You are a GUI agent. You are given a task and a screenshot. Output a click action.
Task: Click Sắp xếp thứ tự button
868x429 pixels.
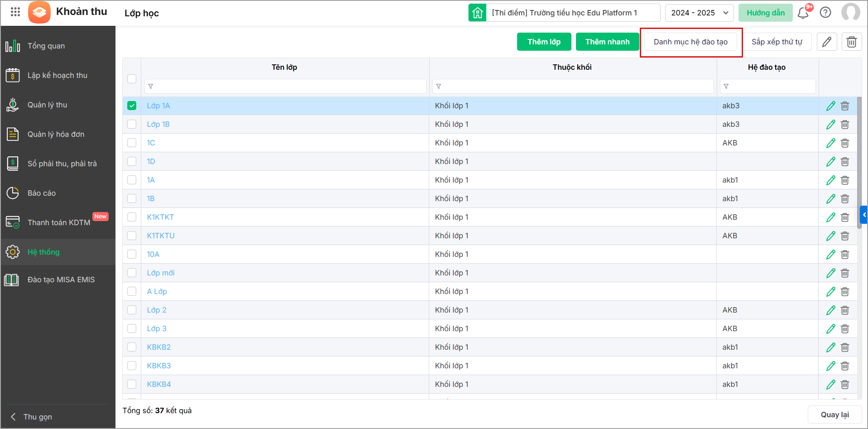[x=777, y=42]
